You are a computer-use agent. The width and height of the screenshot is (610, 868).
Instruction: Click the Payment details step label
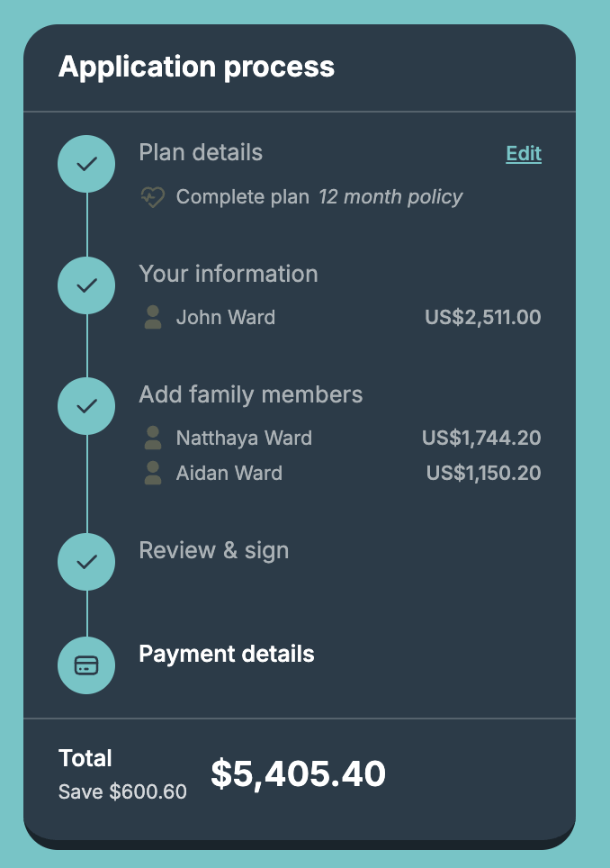tap(227, 654)
